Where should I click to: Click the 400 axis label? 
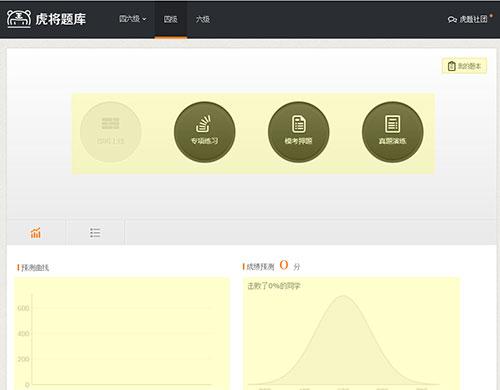pyautogui.click(x=23, y=334)
